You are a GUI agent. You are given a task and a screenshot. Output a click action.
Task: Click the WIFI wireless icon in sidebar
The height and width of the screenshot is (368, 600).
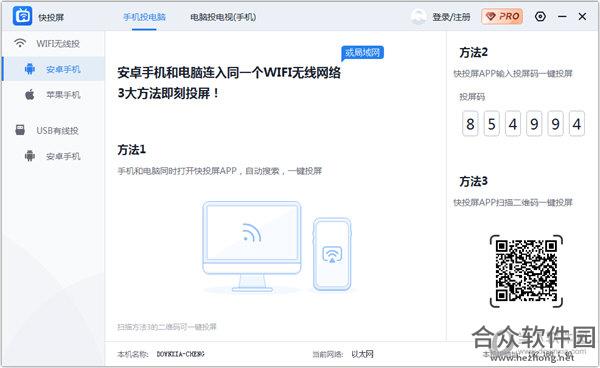coord(20,43)
